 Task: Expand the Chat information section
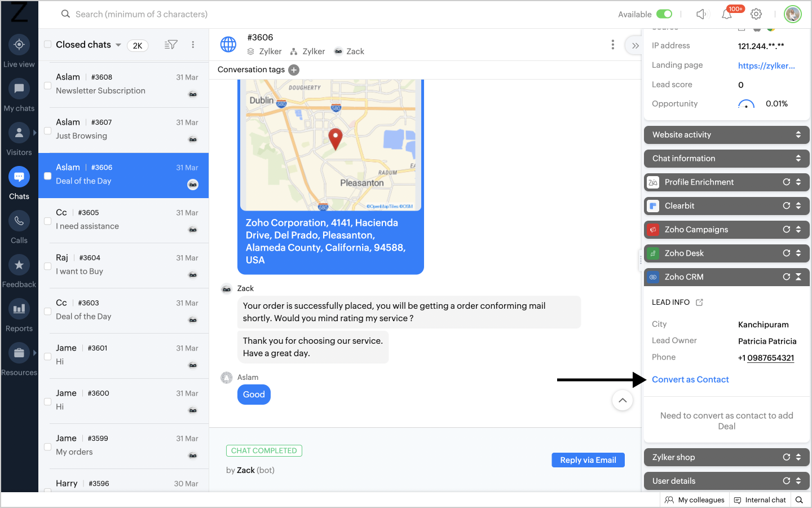tap(798, 158)
